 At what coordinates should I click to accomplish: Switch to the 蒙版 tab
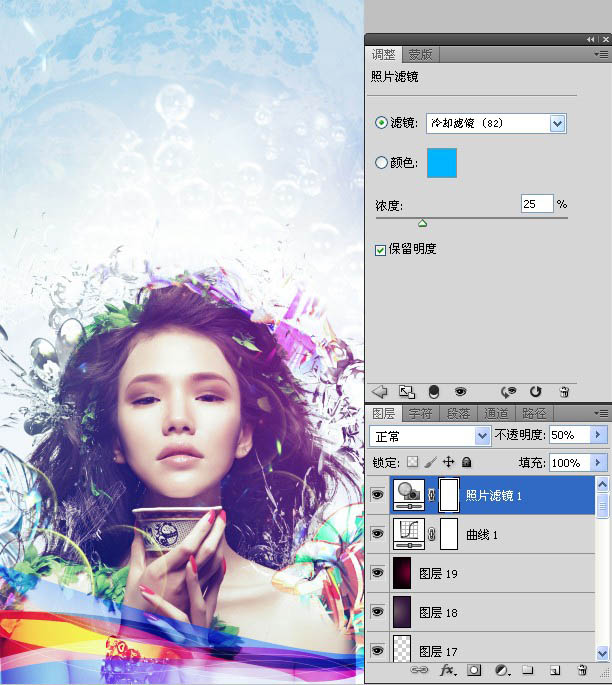point(420,55)
